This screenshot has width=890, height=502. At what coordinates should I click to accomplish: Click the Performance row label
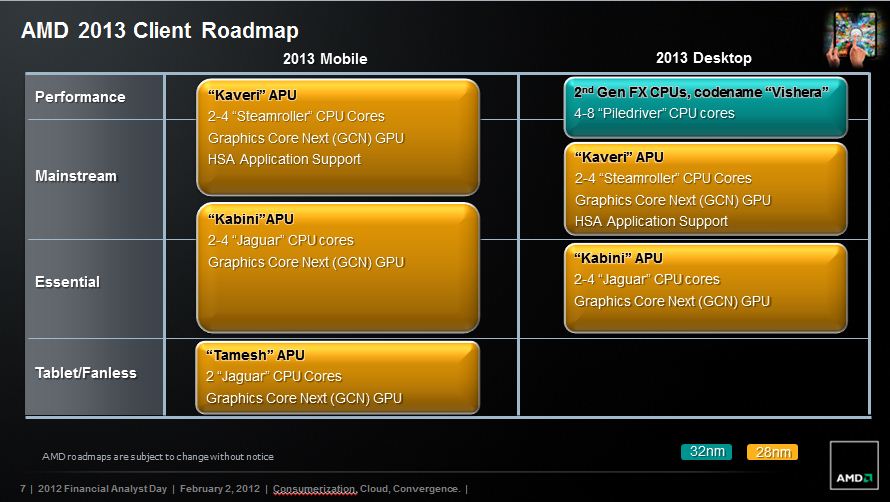click(x=80, y=97)
